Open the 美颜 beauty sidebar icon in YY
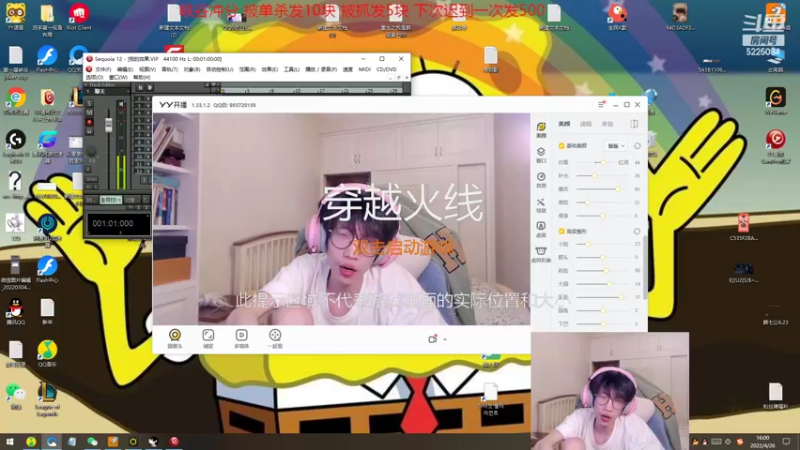 [541, 130]
